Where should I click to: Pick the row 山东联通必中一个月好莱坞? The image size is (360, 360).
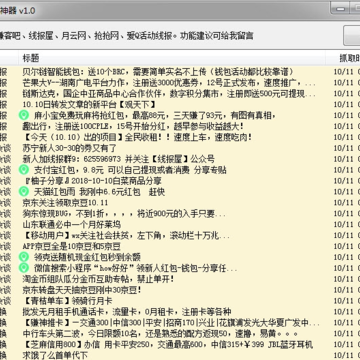180,224
